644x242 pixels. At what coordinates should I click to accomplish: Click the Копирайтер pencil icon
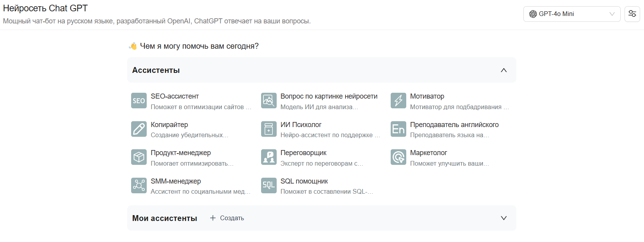coord(139,129)
